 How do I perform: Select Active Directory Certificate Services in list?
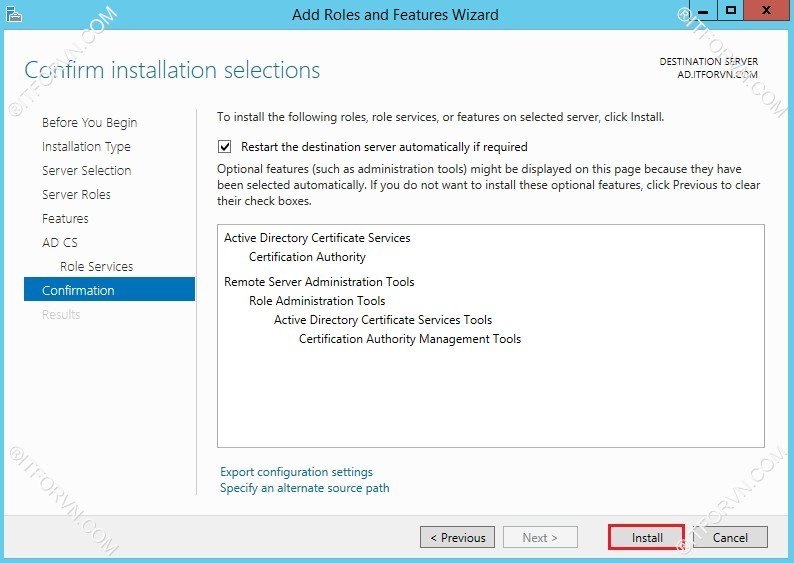click(317, 238)
